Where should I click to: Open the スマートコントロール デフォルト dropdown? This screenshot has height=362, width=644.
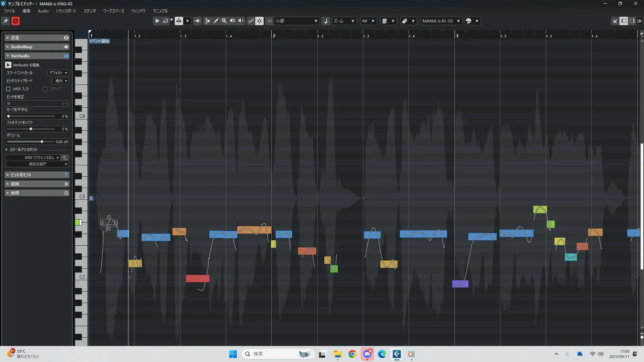click(58, 73)
